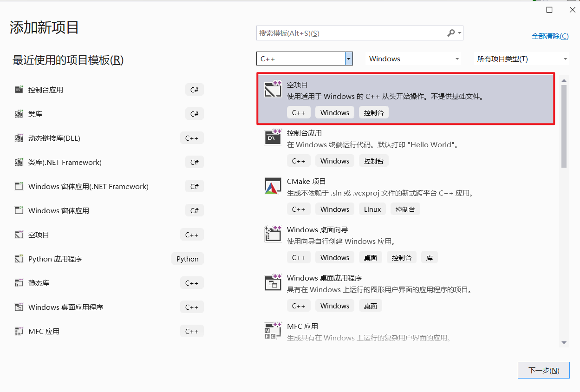Click the 空项目 icon in recent templates
Viewport: 580px width, 392px height.
coord(19,235)
